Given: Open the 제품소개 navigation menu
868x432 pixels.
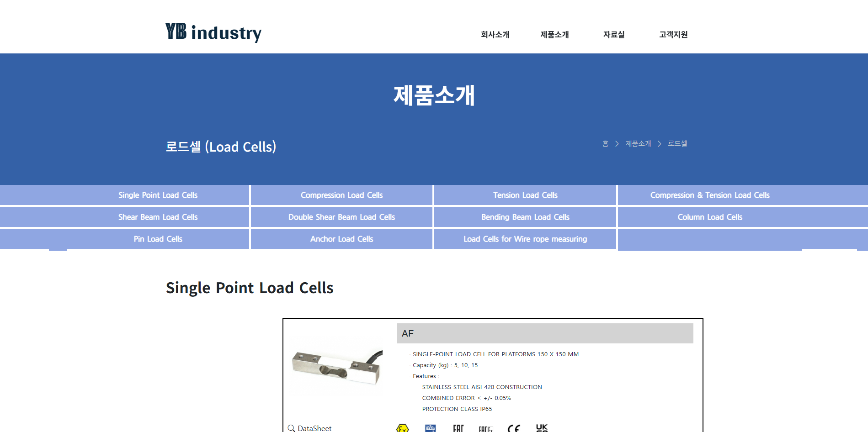Looking at the screenshot, I should click(x=554, y=35).
